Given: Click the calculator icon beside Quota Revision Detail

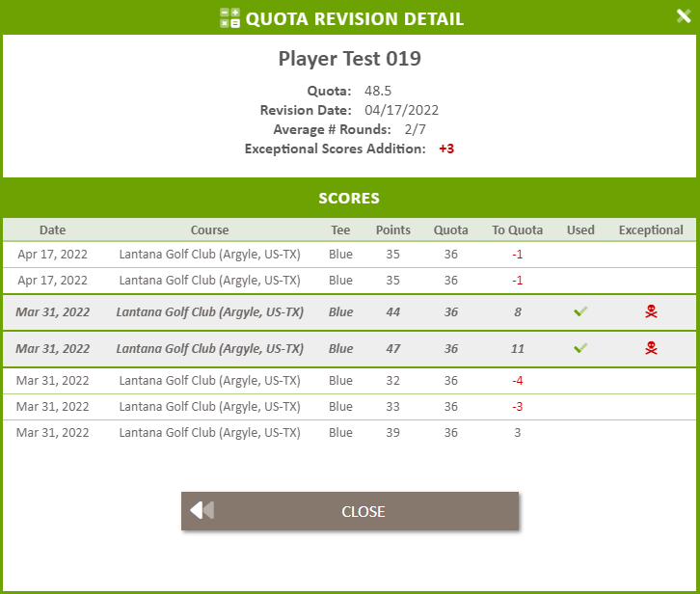Looking at the screenshot, I should pos(229,18).
